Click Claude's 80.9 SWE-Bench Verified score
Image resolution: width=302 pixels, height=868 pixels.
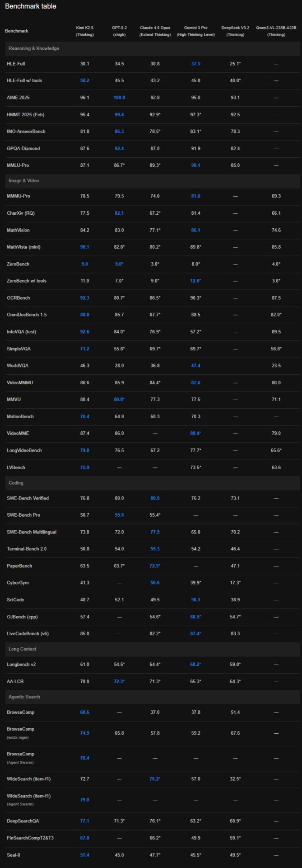(x=155, y=499)
